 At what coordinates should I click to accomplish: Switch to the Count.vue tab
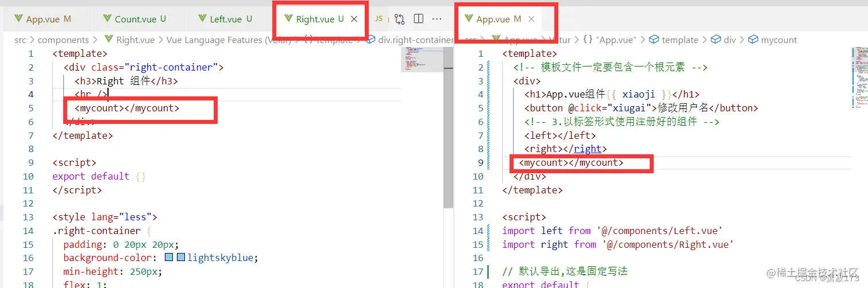click(135, 19)
